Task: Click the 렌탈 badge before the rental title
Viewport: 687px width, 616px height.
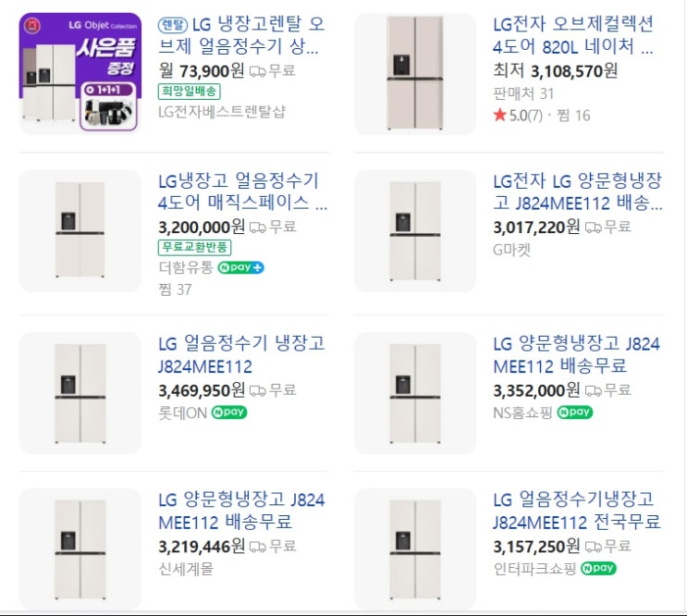Action: coord(173,24)
